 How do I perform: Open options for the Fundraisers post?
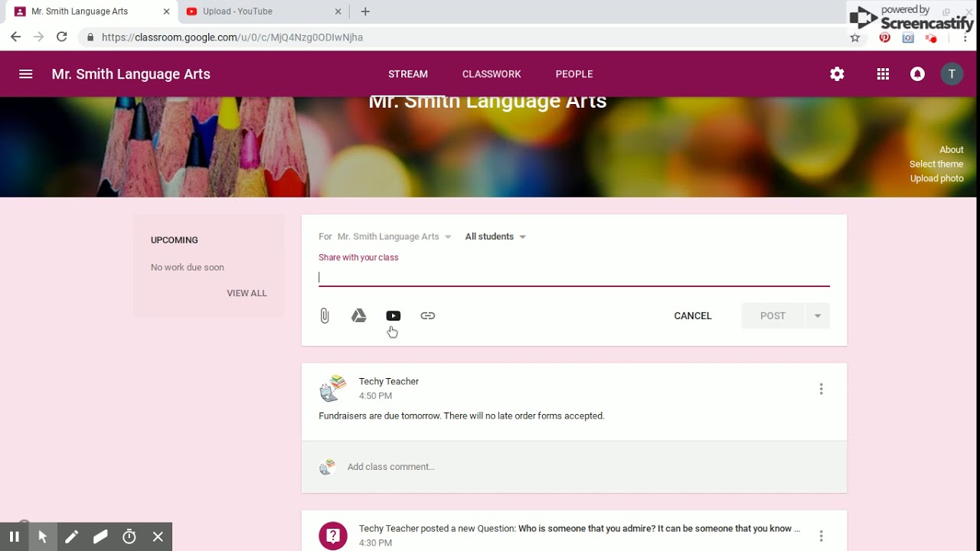821,389
